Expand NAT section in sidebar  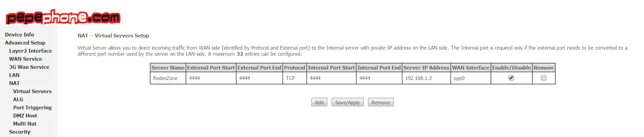coord(14,83)
